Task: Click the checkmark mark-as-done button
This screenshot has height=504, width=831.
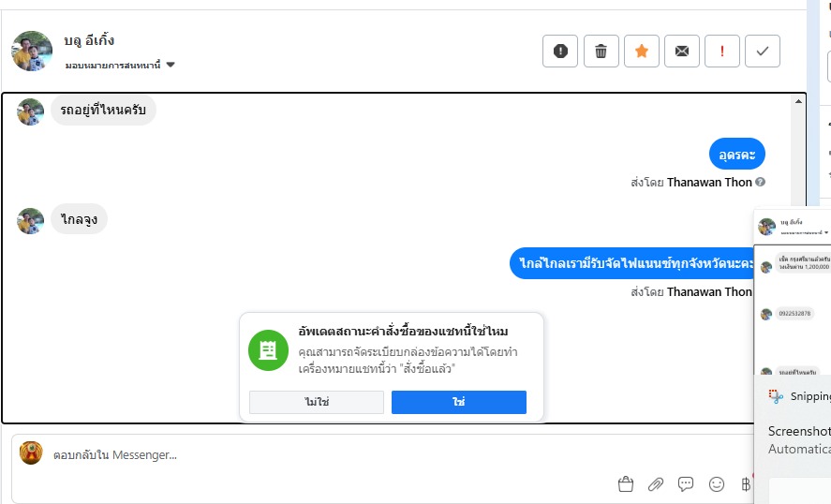Action: point(763,52)
